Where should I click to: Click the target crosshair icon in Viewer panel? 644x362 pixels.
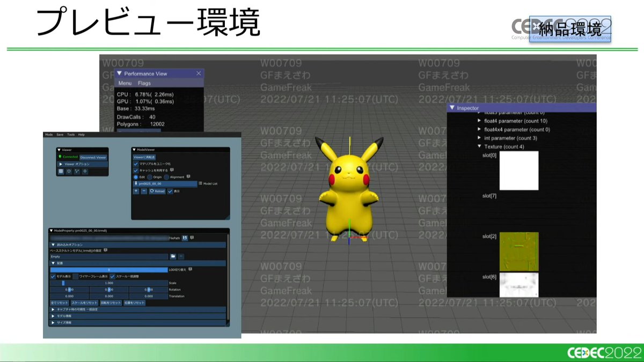click(85, 171)
